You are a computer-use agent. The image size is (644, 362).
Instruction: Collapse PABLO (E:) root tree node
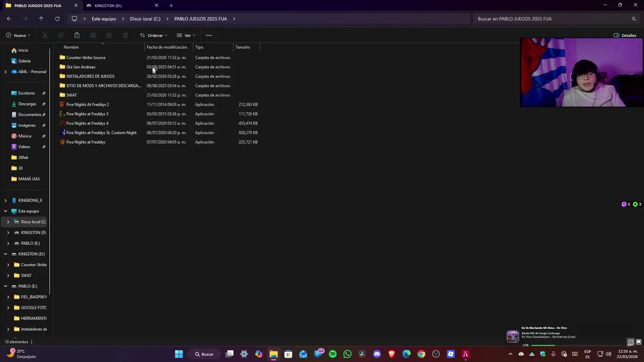coord(6,286)
